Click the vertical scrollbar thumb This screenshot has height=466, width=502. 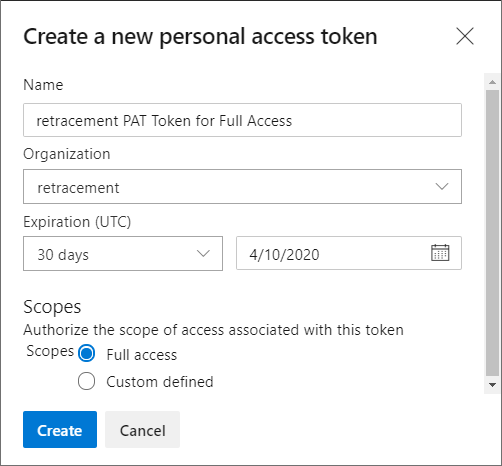pos(492,233)
